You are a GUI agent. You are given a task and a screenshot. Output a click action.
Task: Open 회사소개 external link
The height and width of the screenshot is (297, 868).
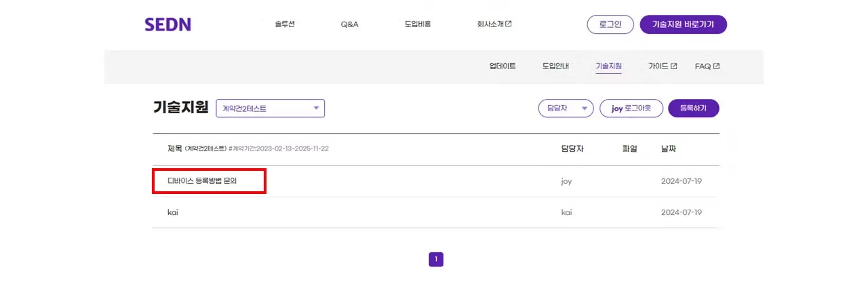(494, 24)
